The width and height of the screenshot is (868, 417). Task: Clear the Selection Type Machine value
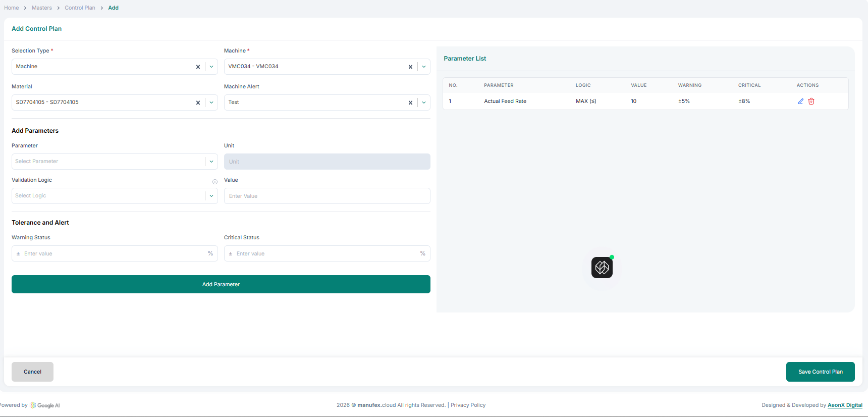coord(198,67)
